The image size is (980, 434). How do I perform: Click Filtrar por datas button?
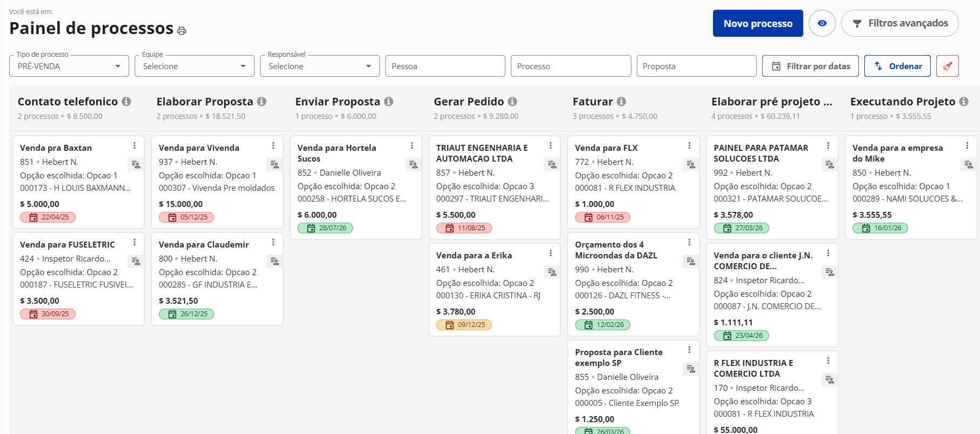[x=810, y=66]
